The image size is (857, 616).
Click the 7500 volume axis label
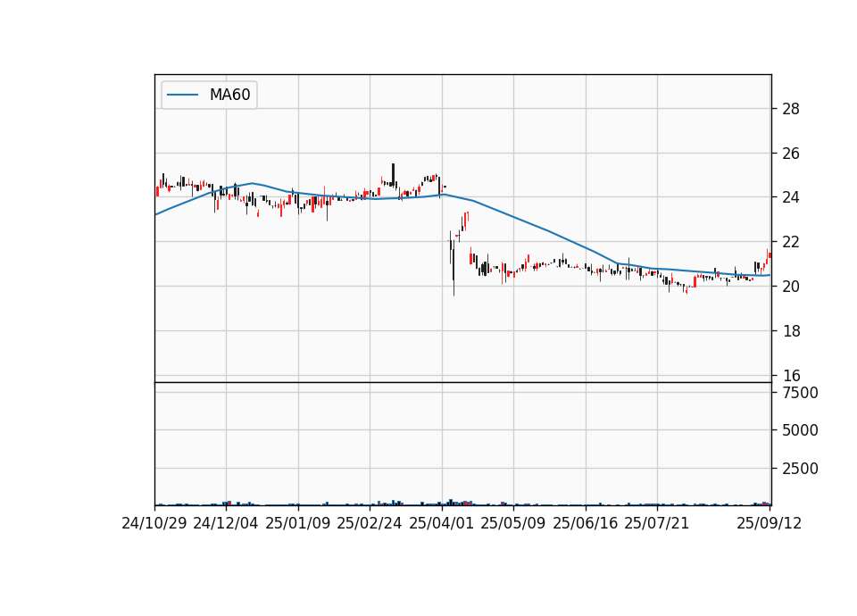coord(800,393)
